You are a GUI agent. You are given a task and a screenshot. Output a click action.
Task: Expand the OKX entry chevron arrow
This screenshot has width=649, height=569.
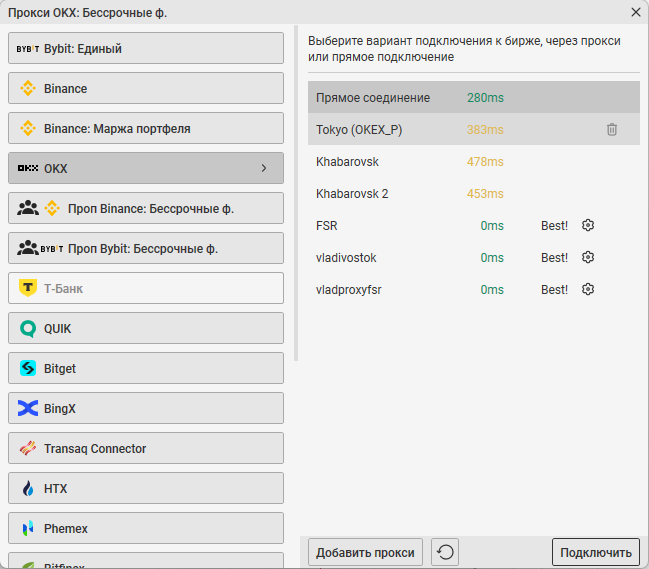(264, 169)
